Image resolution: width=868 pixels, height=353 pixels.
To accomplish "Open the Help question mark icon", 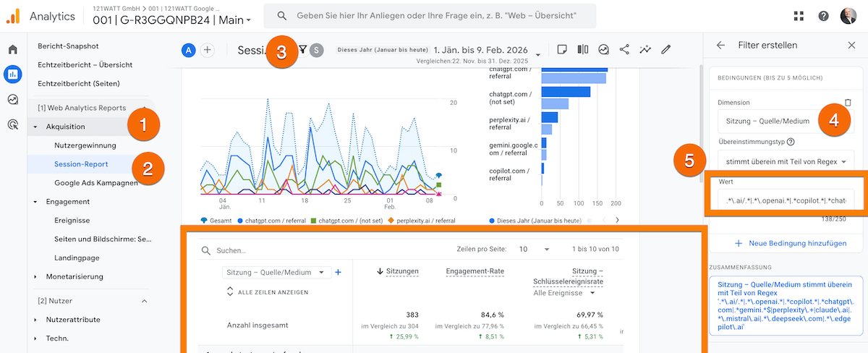I will tap(823, 16).
